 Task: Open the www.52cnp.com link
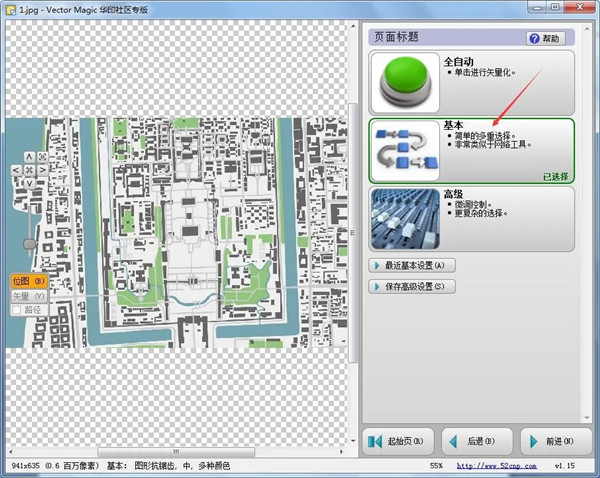tap(490, 466)
